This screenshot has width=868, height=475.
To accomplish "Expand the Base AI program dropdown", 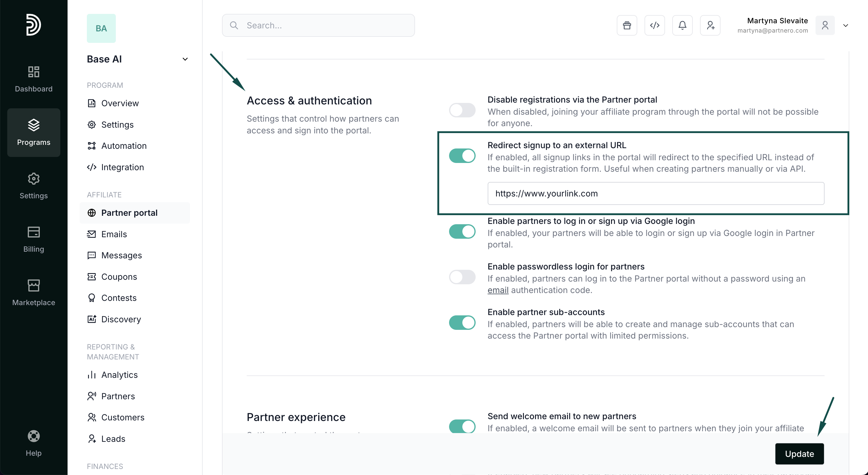I will tap(185, 59).
